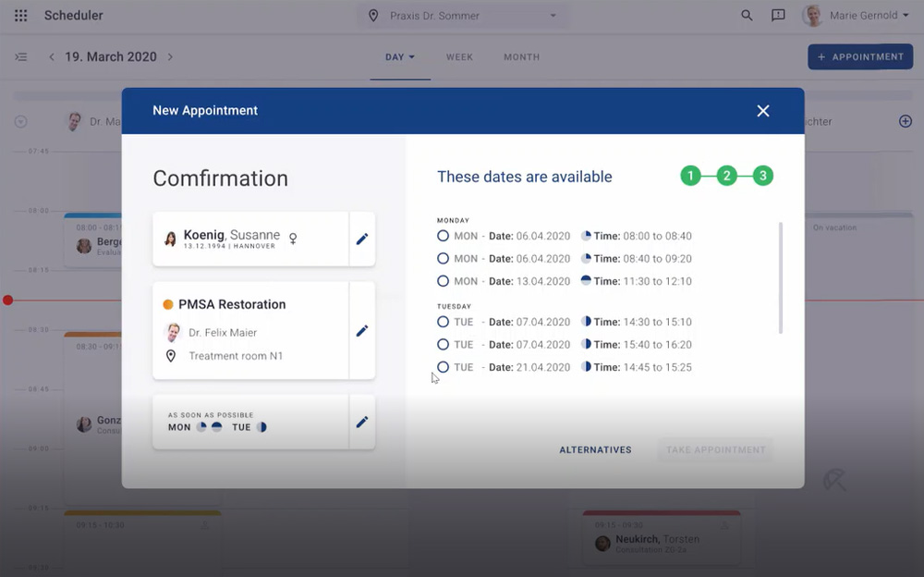Jump to step 1 in progress indicator
The width and height of the screenshot is (924, 577).
pyautogui.click(x=691, y=176)
